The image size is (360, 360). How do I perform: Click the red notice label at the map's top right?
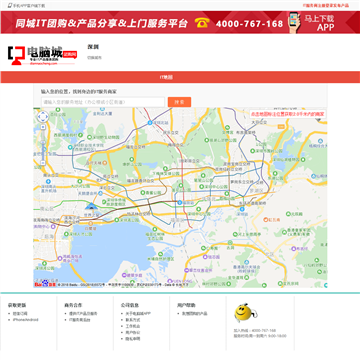click(288, 114)
